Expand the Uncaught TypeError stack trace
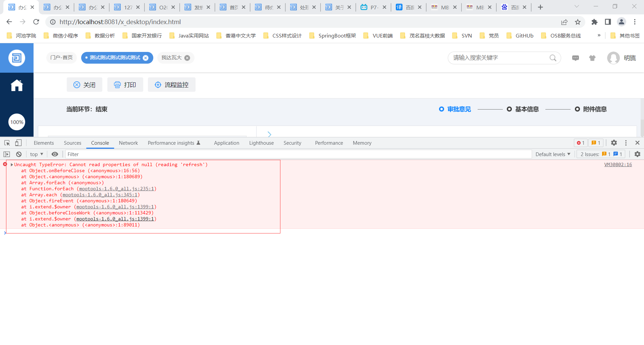The height and width of the screenshot is (345, 644). click(12, 164)
